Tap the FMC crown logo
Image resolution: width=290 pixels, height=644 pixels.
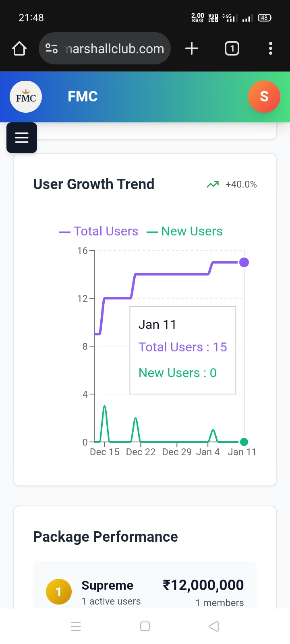[26, 97]
